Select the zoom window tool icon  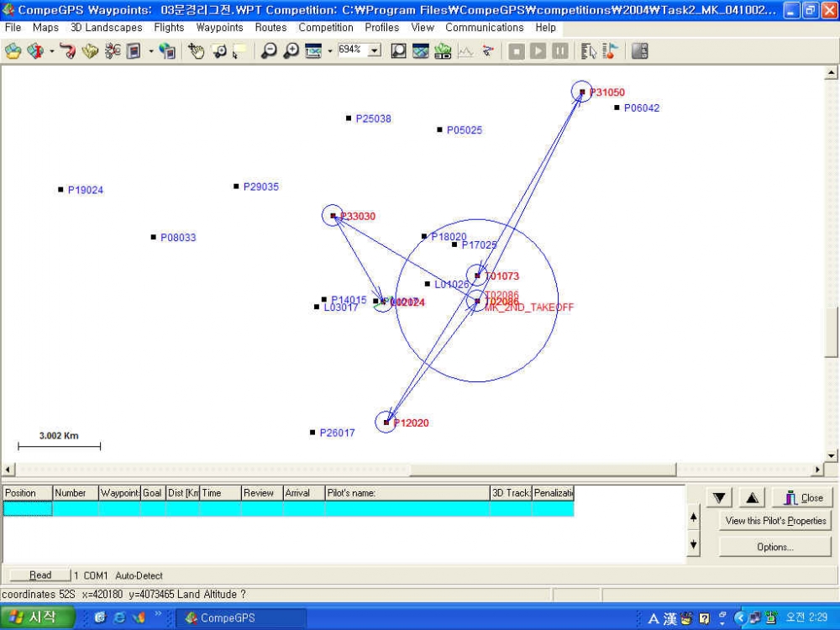click(x=219, y=51)
